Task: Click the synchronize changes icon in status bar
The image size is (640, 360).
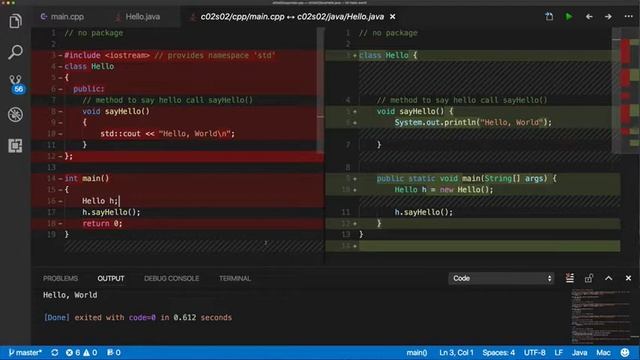Action: [x=55, y=353]
